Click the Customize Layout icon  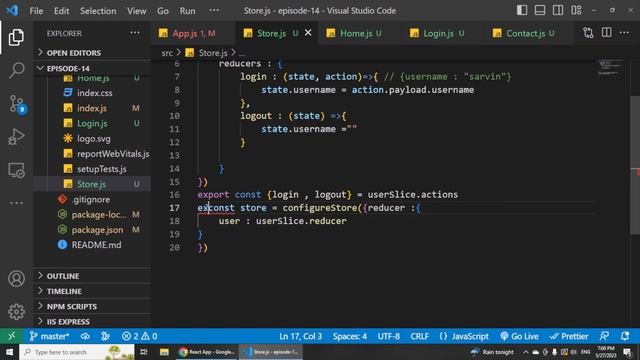tap(576, 10)
